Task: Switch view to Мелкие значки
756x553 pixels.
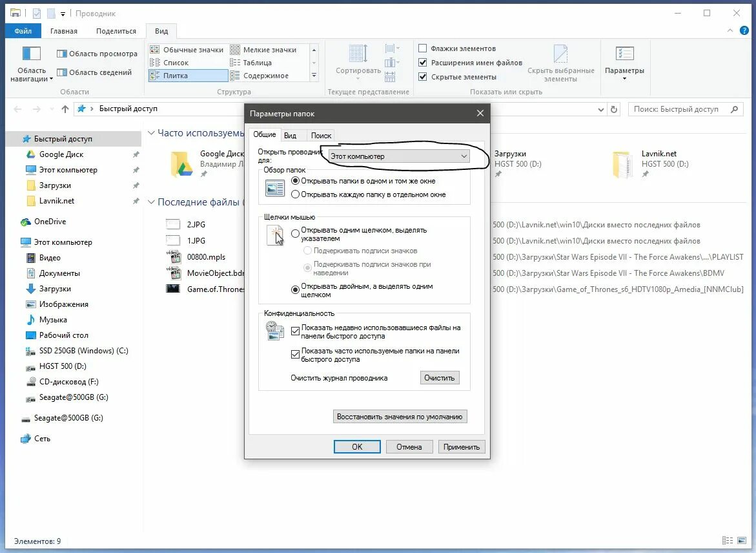Action: point(267,49)
